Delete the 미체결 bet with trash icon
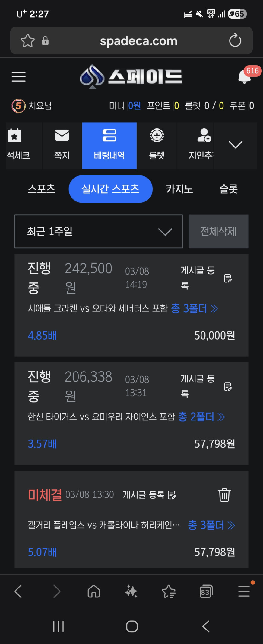 [x=224, y=495]
